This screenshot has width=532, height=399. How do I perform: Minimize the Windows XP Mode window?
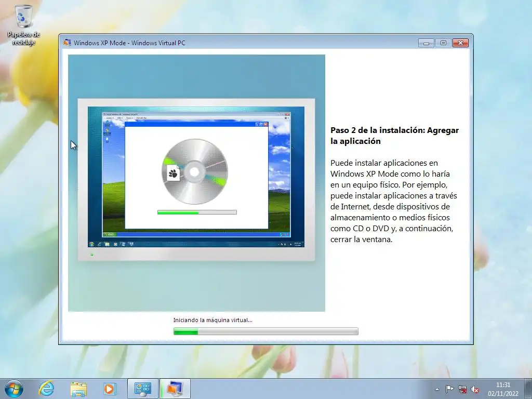426,43
